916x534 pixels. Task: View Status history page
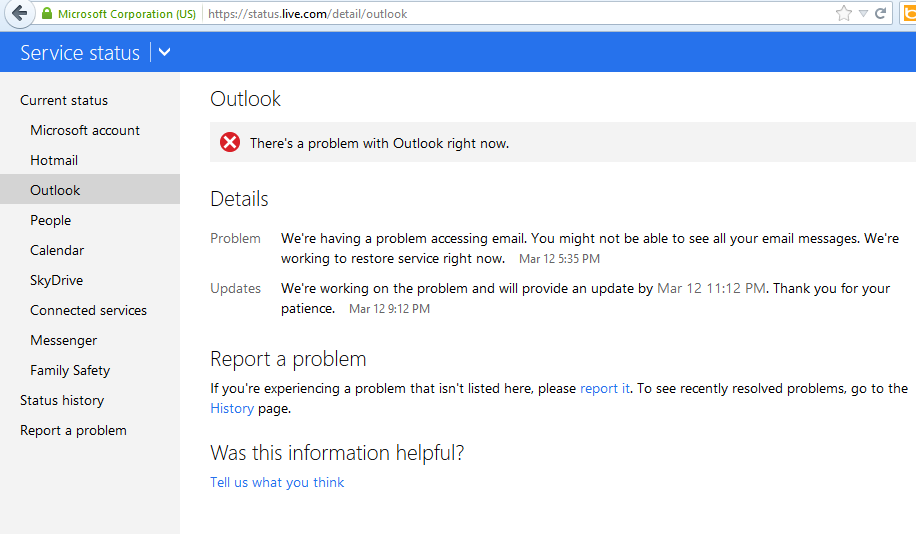(62, 400)
